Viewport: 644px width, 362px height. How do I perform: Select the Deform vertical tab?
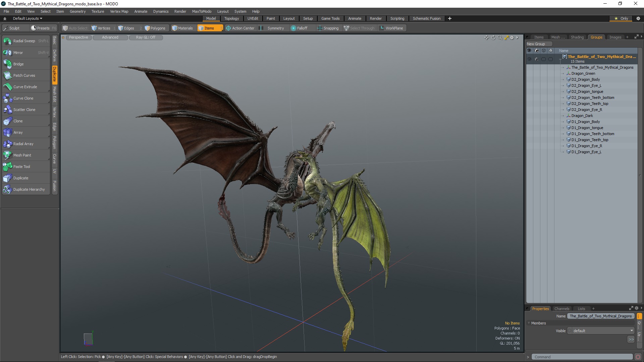click(x=55, y=55)
